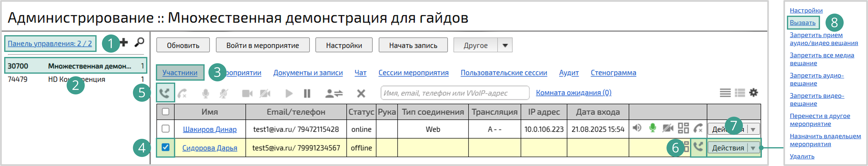Click the magnifier search icon
The image size is (868, 166).
139,43
